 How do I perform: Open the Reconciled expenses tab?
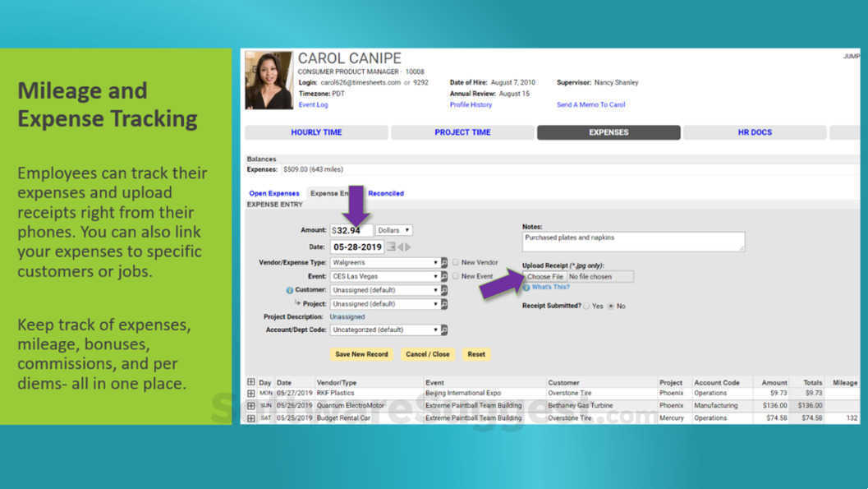tap(386, 192)
